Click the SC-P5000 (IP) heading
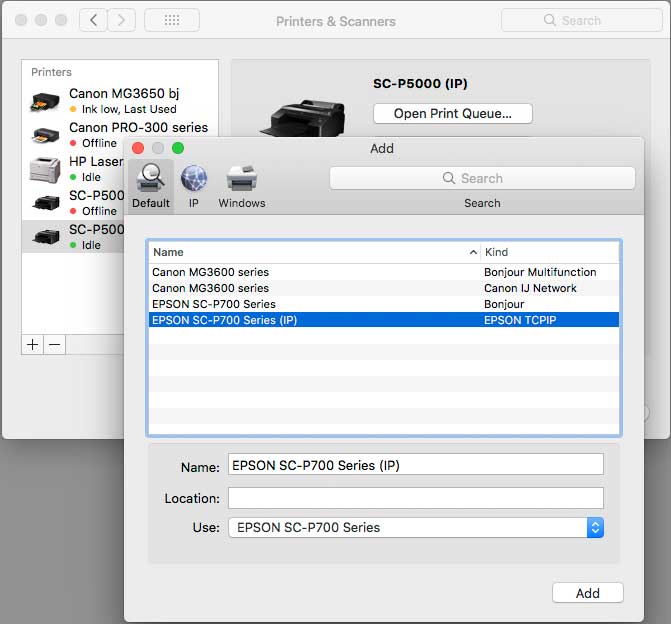The height and width of the screenshot is (624, 671). tap(420, 83)
